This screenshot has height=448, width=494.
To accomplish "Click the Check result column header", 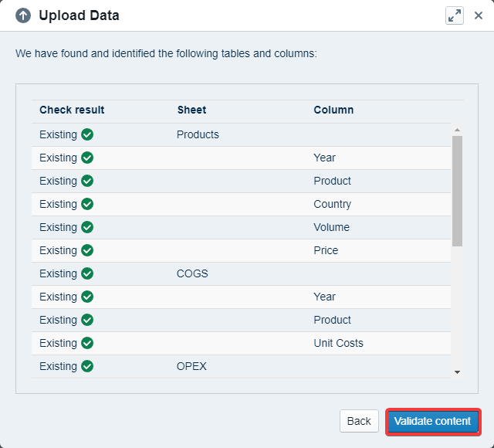I will pos(72,110).
